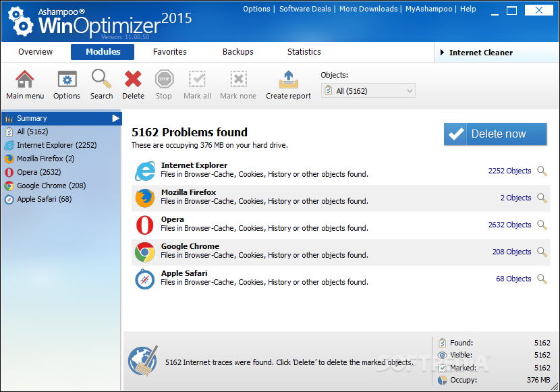Image resolution: width=560 pixels, height=392 pixels.
Task: Open the Options toolbar icon
Action: pos(67,79)
